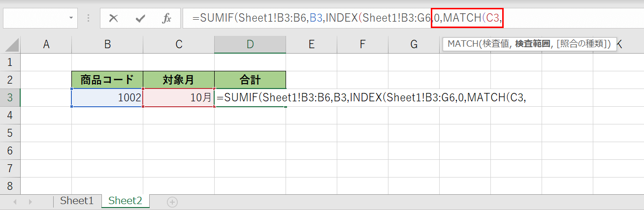The width and height of the screenshot is (644, 210).
Task: Click the formula bar resize dots handle
Action: point(89,19)
